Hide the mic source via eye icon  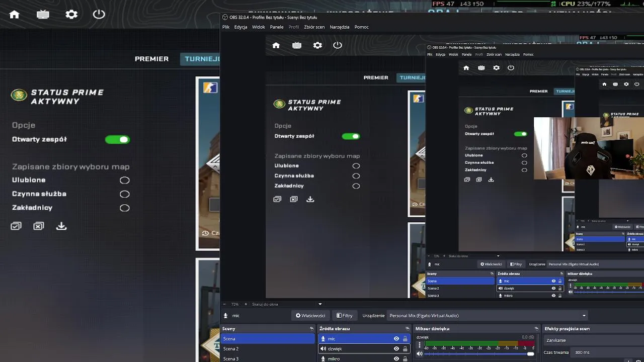[396, 339]
